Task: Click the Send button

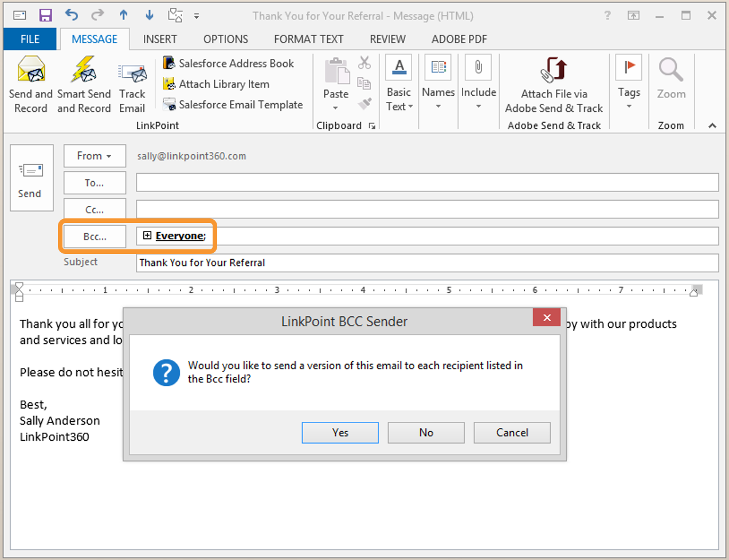Action: 32,178
